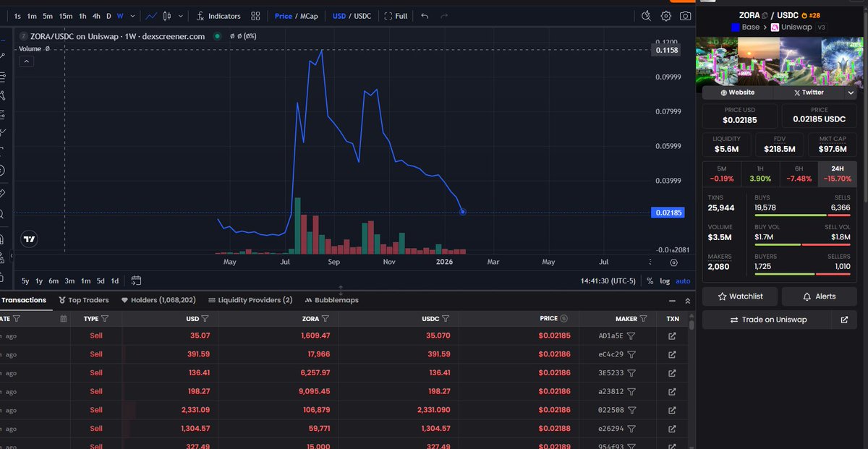This screenshot has height=449, width=868.
Task: Open the token Twitter link
Action: [808, 93]
